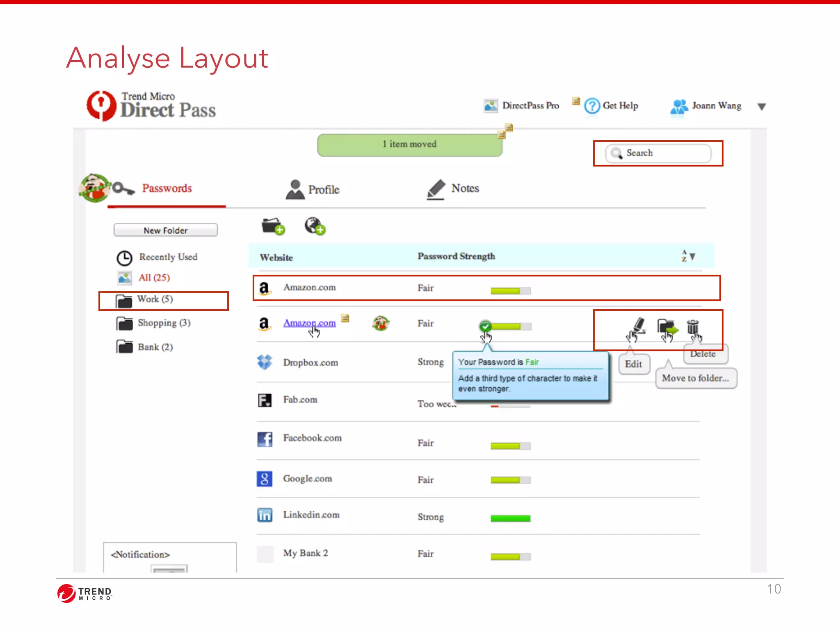Click the clock icon for Recently Used
Image resolution: width=840 pixels, height=630 pixels.
click(124, 258)
